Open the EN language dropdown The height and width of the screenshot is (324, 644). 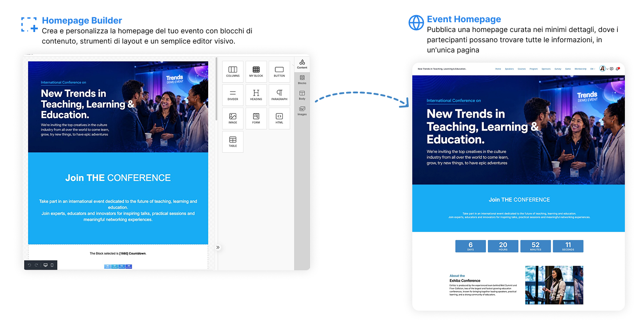593,69
